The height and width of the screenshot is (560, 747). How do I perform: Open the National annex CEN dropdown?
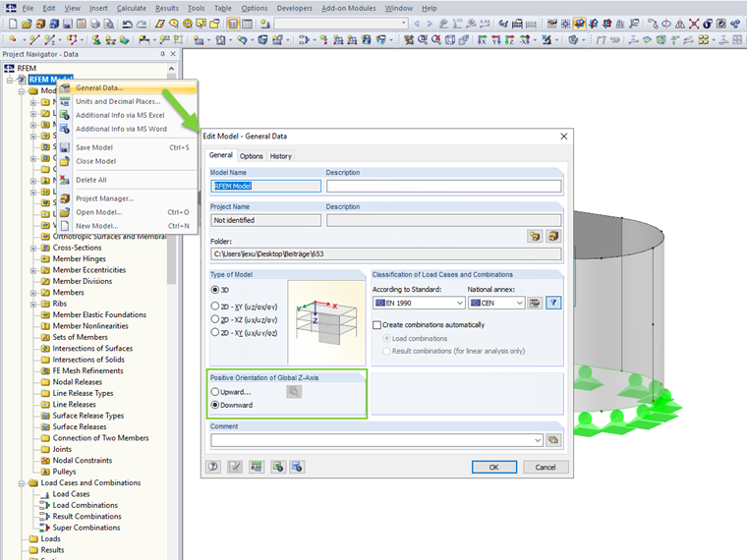pyautogui.click(x=496, y=303)
